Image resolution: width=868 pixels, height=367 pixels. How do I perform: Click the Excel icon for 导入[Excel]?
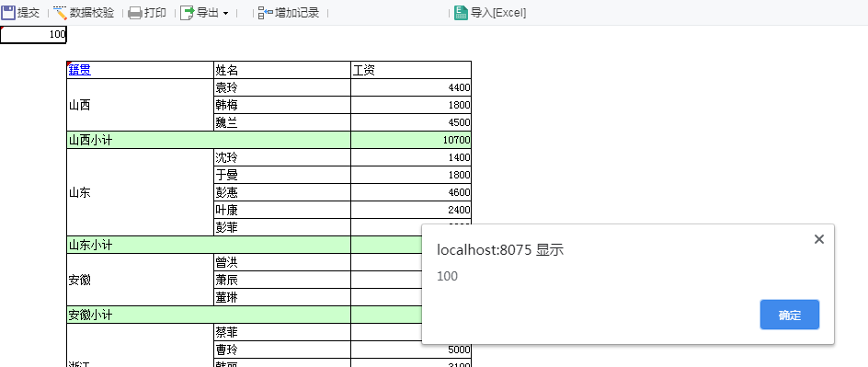pos(462,12)
